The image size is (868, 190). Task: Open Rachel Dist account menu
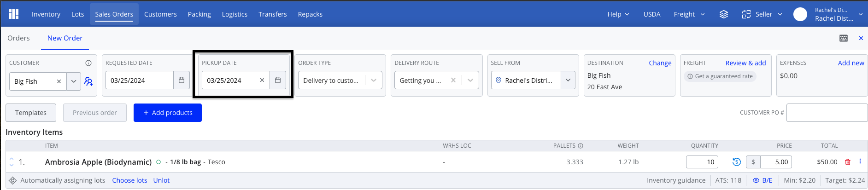pos(838,14)
